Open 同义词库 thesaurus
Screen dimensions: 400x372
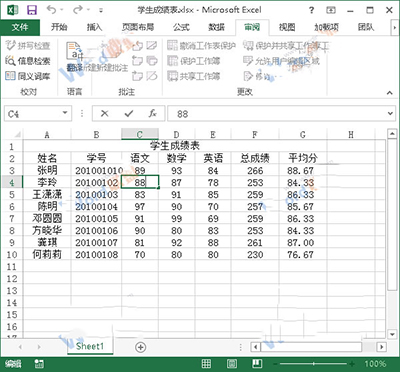click(28, 76)
